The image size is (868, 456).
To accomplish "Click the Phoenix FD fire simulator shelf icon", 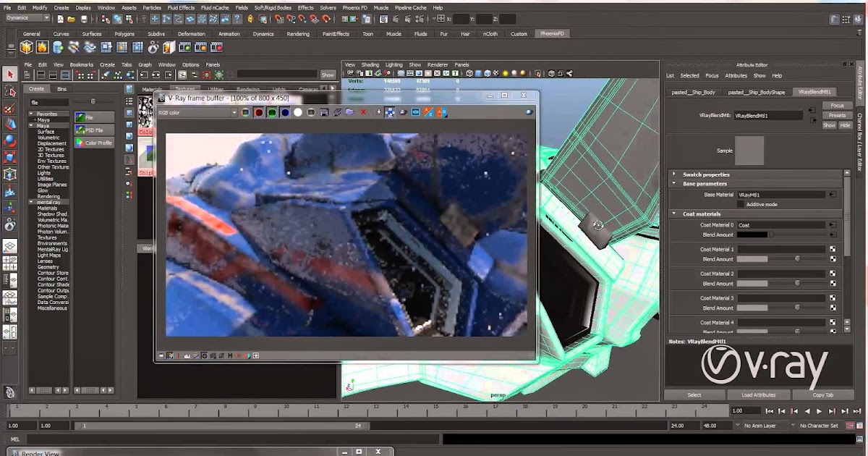I will click(x=42, y=48).
